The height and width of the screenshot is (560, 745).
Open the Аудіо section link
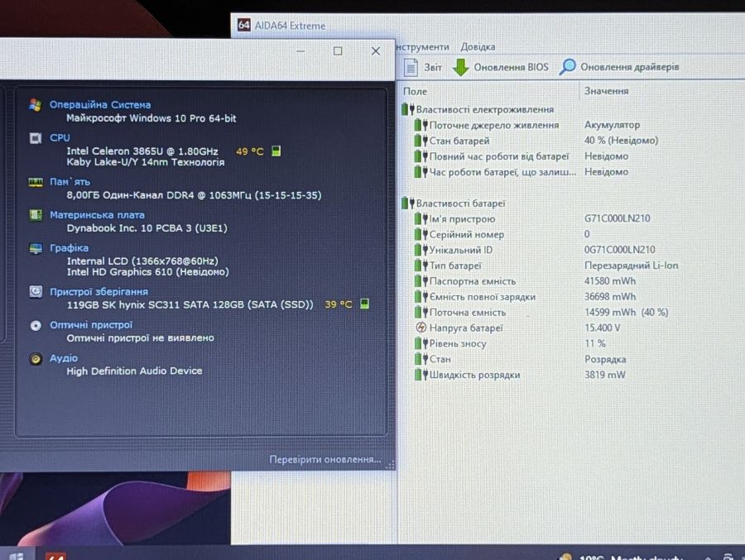[x=64, y=358]
